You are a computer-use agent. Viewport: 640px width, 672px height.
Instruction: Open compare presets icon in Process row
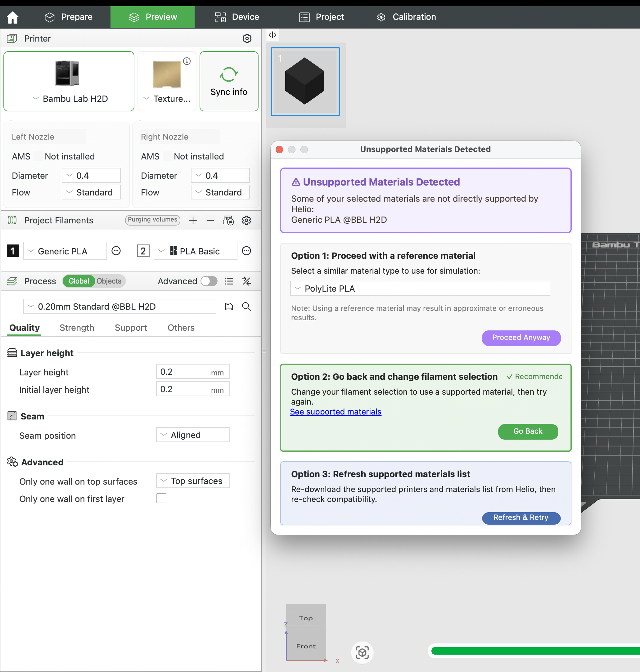tap(246, 281)
